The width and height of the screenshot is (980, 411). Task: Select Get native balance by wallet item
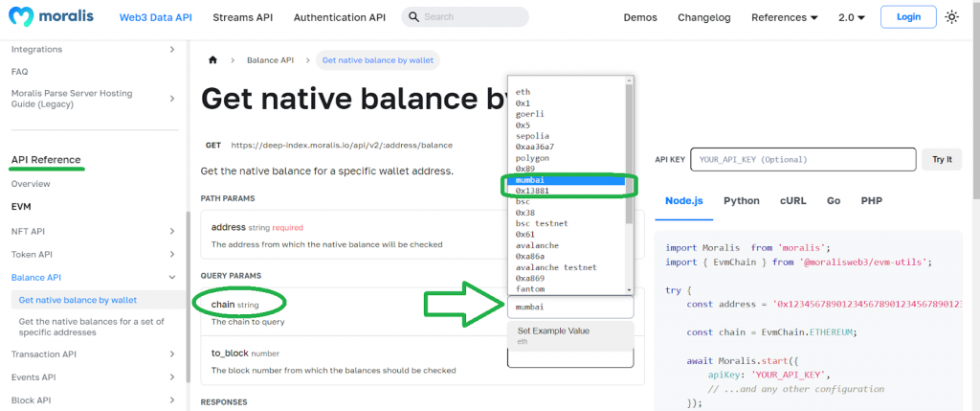[97, 300]
